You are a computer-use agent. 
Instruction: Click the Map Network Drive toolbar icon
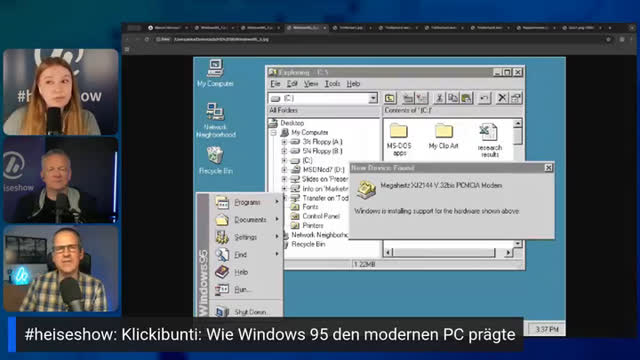(x=408, y=98)
